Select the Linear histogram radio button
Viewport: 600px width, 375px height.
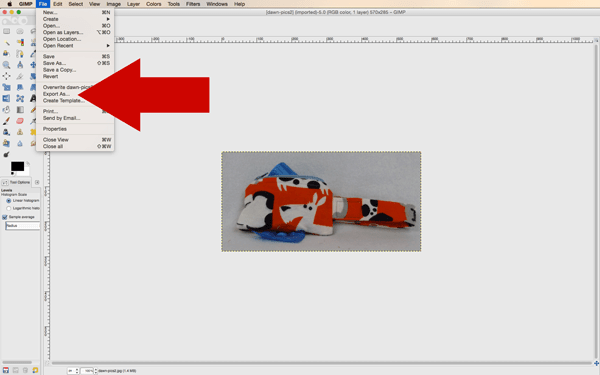8,201
